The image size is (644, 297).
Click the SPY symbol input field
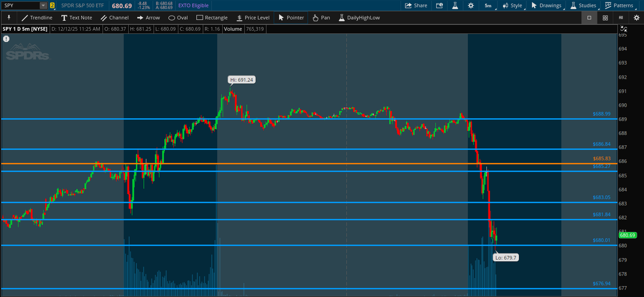point(20,5)
